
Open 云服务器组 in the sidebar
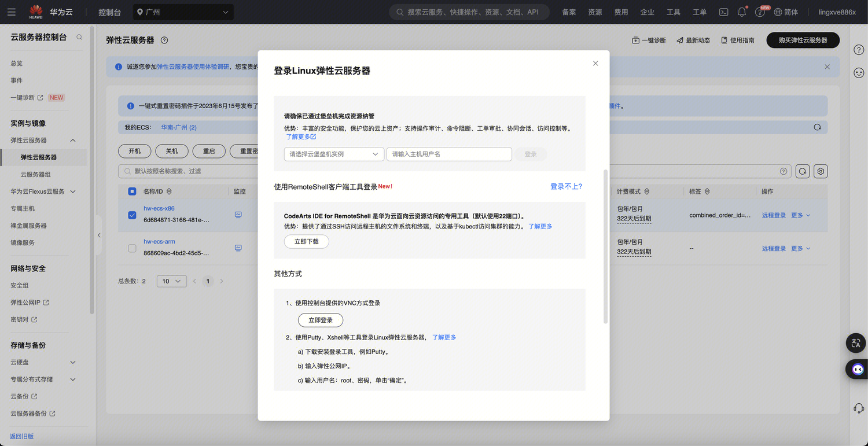tap(35, 174)
